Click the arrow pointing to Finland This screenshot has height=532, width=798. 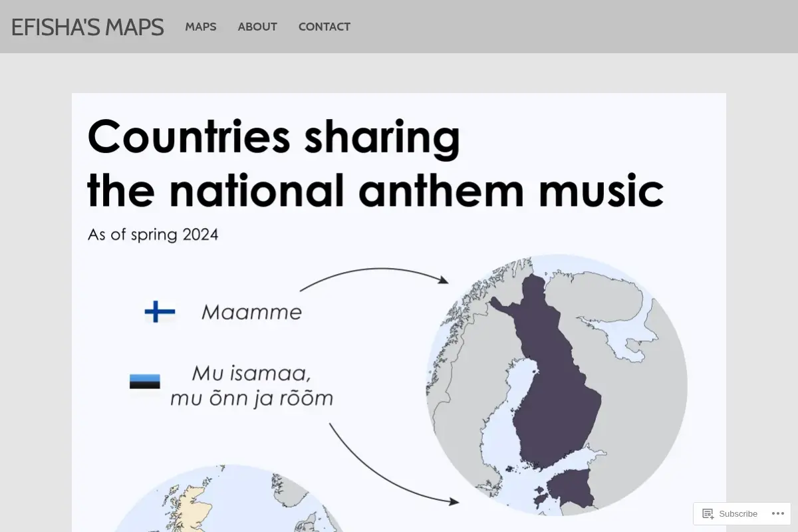point(374,275)
